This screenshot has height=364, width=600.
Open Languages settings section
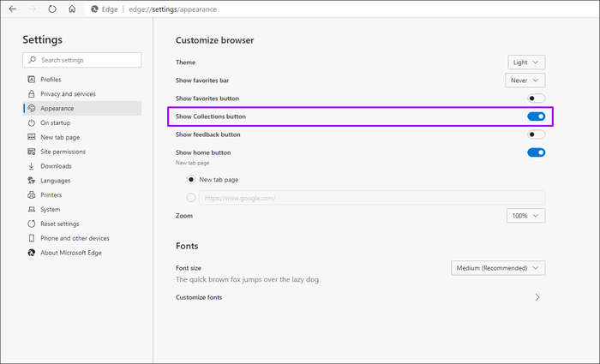pos(82,181)
